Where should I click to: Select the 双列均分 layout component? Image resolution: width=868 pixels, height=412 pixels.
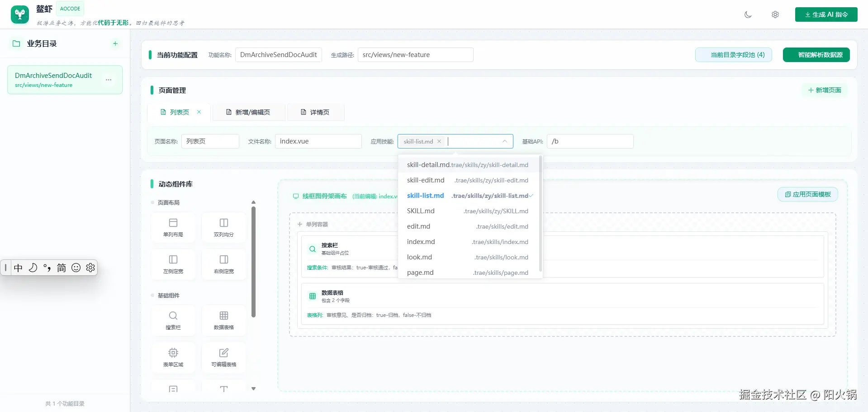(223, 227)
